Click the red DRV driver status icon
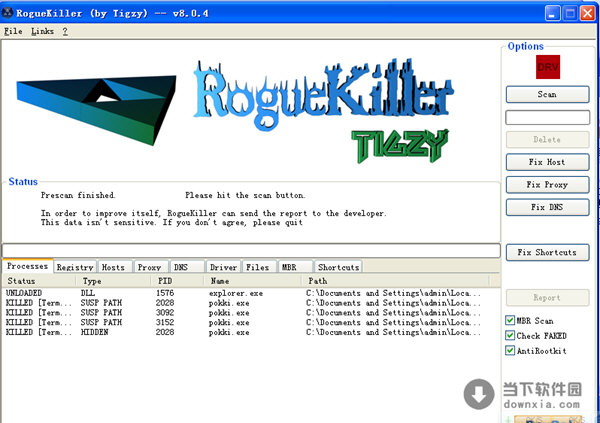This screenshot has width=600, height=423. (x=548, y=67)
